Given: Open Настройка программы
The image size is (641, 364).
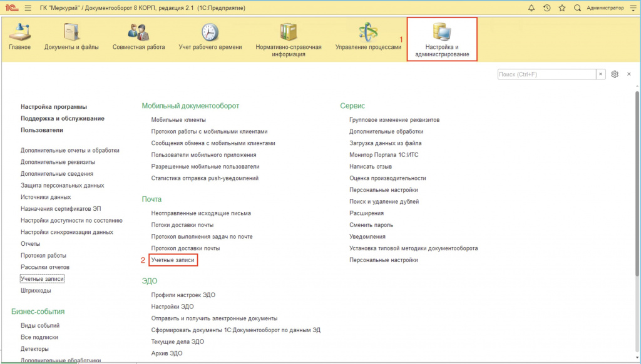Looking at the screenshot, I should click(54, 106).
